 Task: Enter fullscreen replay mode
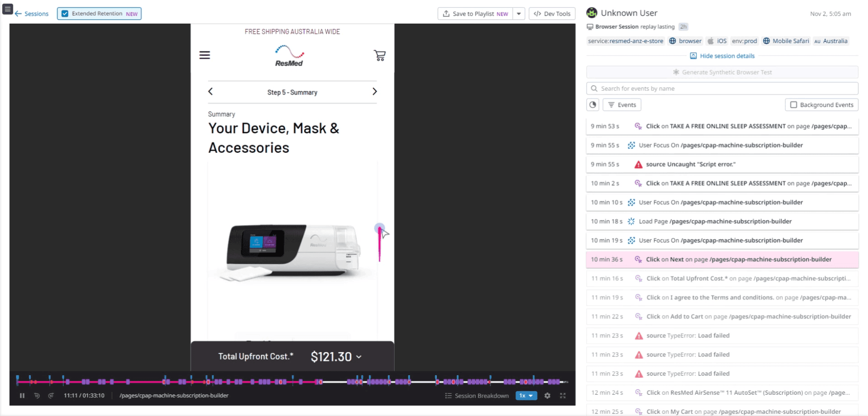[x=563, y=396]
